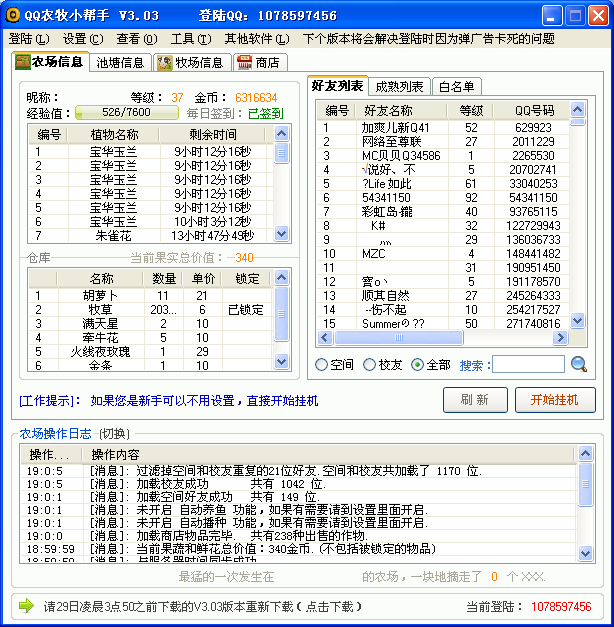The image size is (614, 627).
Task: Switch to the 池塘信息 tab
Action: [120, 63]
